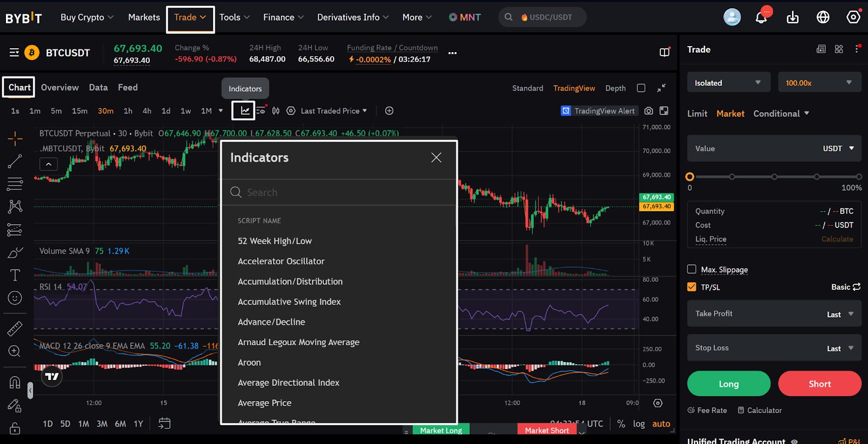Image resolution: width=868 pixels, height=444 pixels.
Task: Activate the zoom in tool
Action: [15, 351]
